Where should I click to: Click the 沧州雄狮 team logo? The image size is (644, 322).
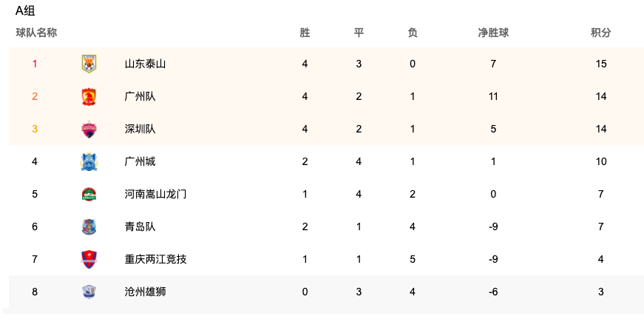coord(89,292)
